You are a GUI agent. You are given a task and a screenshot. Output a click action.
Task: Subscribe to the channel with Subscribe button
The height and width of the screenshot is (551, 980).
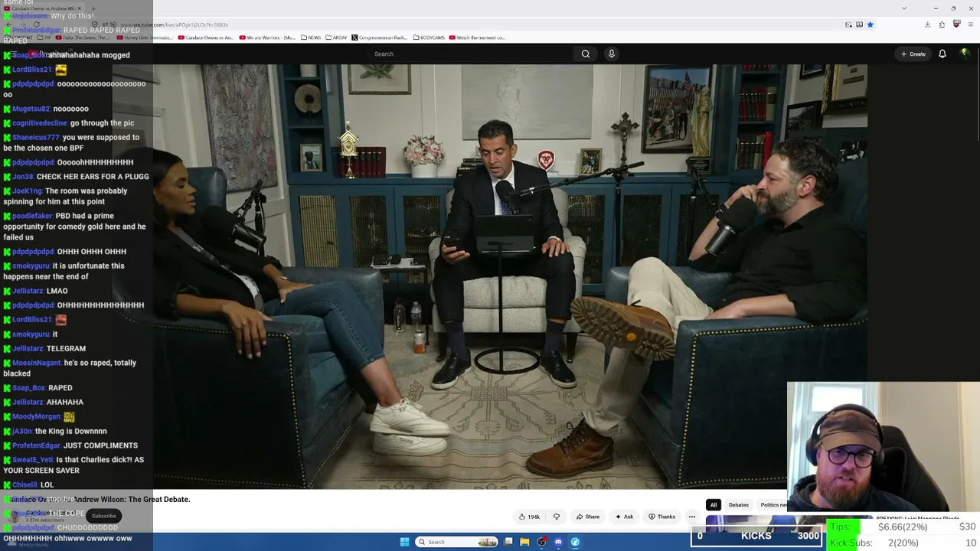[x=103, y=516]
